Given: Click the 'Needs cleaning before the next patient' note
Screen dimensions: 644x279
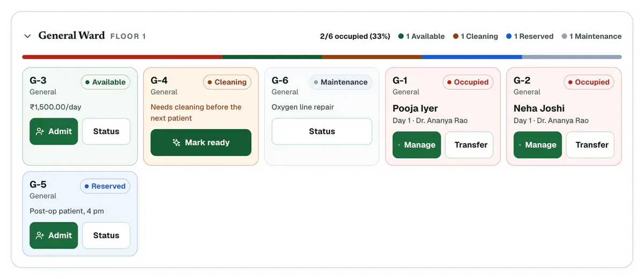Looking at the screenshot, I should click(x=196, y=112).
